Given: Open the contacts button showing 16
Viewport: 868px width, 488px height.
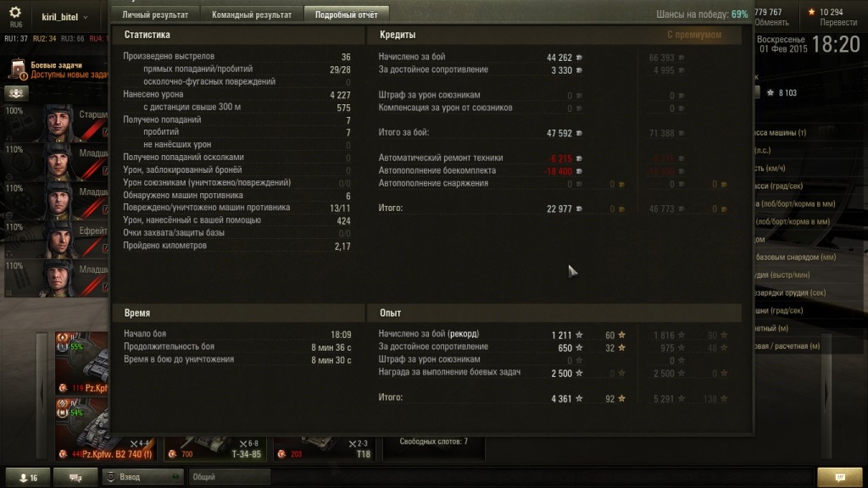Looking at the screenshot, I should coord(28,478).
